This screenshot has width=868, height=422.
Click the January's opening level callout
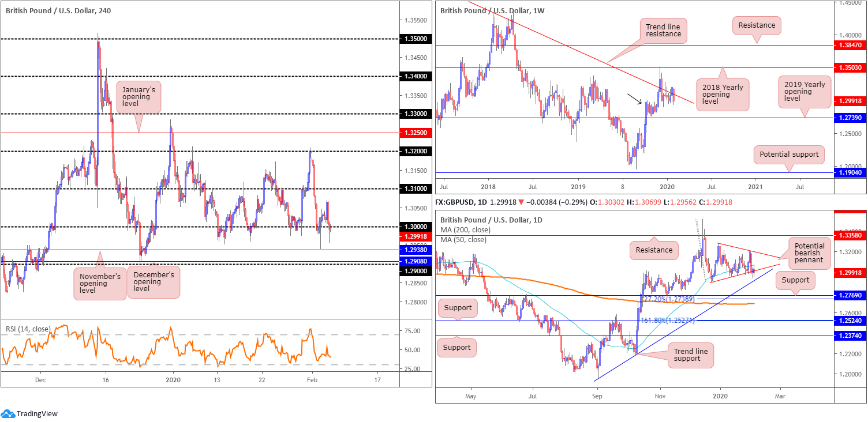coord(138,97)
